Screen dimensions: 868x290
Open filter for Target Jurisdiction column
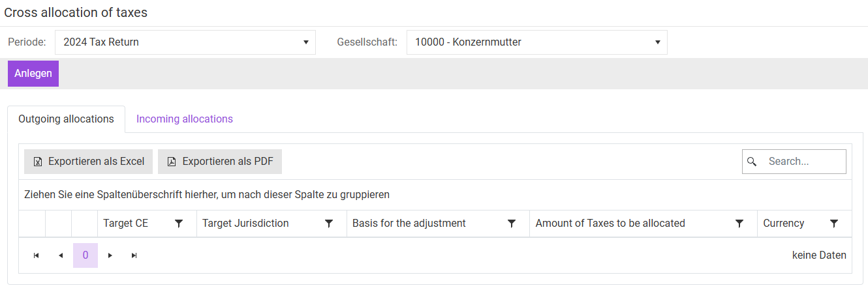tap(329, 224)
